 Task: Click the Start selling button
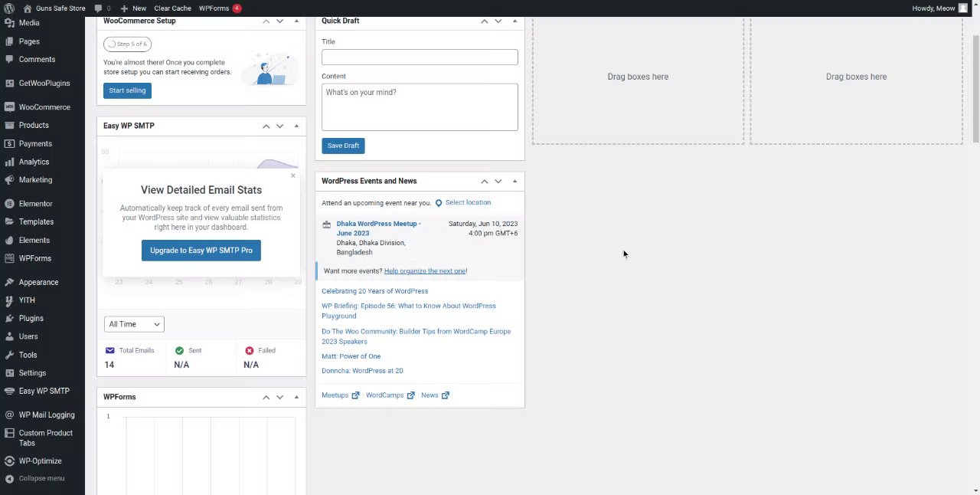[x=127, y=90]
